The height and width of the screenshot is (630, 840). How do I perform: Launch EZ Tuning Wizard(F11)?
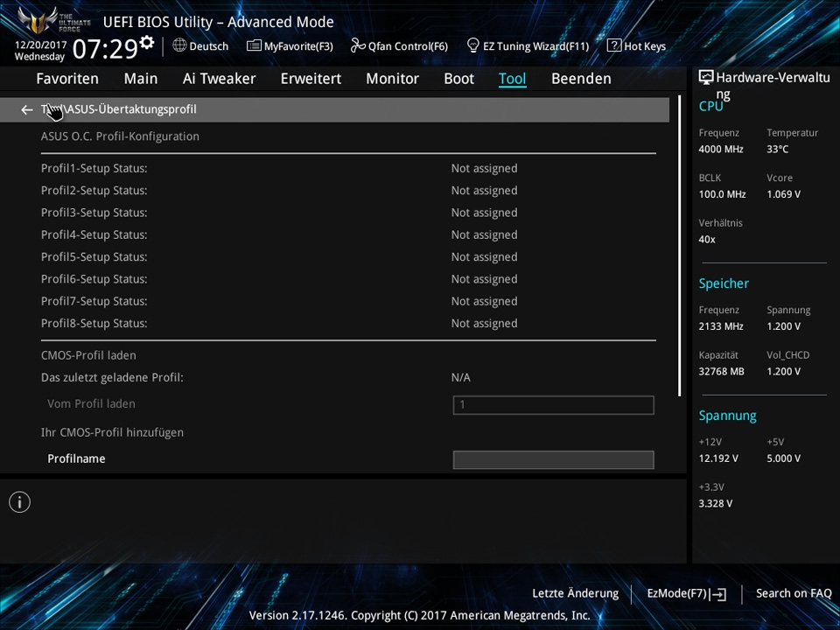click(528, 46)
